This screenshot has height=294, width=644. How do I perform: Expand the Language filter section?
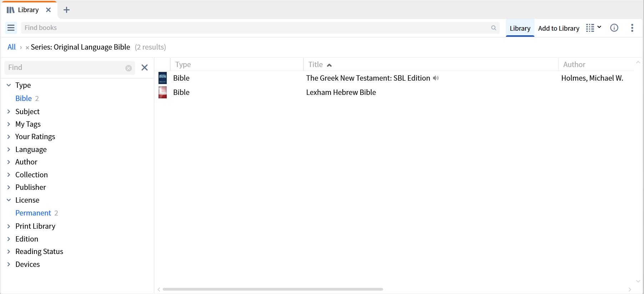9,149
